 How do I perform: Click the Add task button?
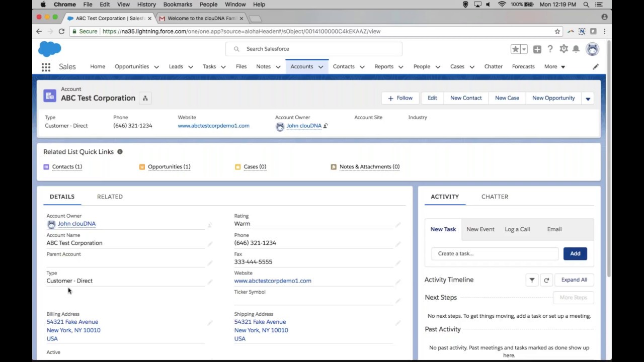(575, 253)
